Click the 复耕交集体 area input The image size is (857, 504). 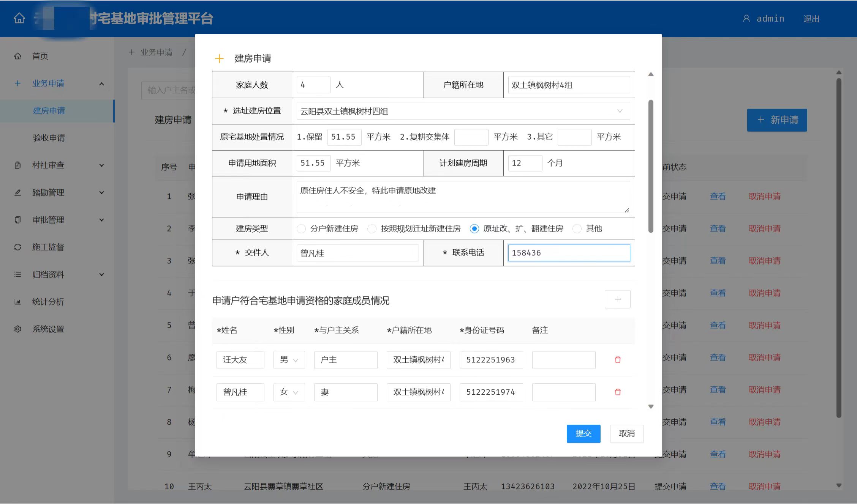tap(471, 137)
